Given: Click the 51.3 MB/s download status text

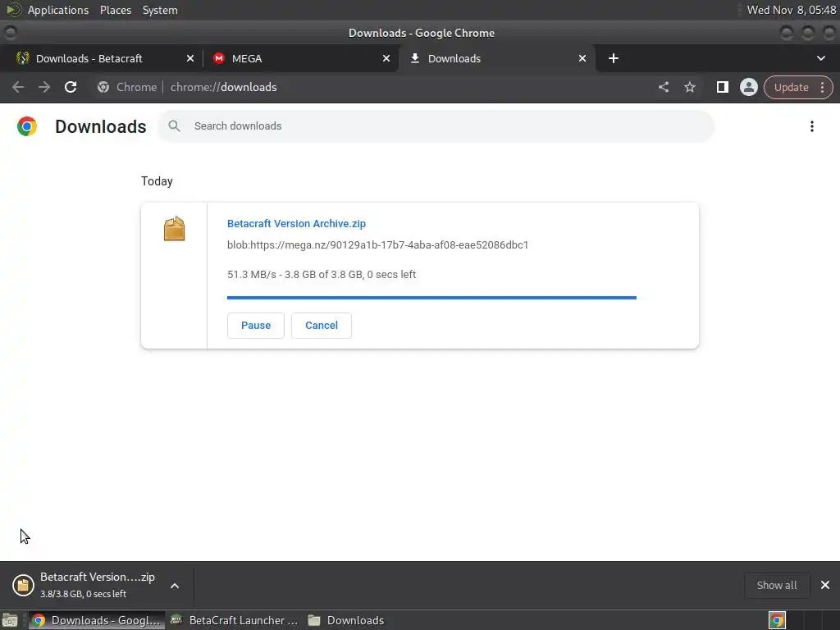Looking at the screenshot, I should point(322,274).
